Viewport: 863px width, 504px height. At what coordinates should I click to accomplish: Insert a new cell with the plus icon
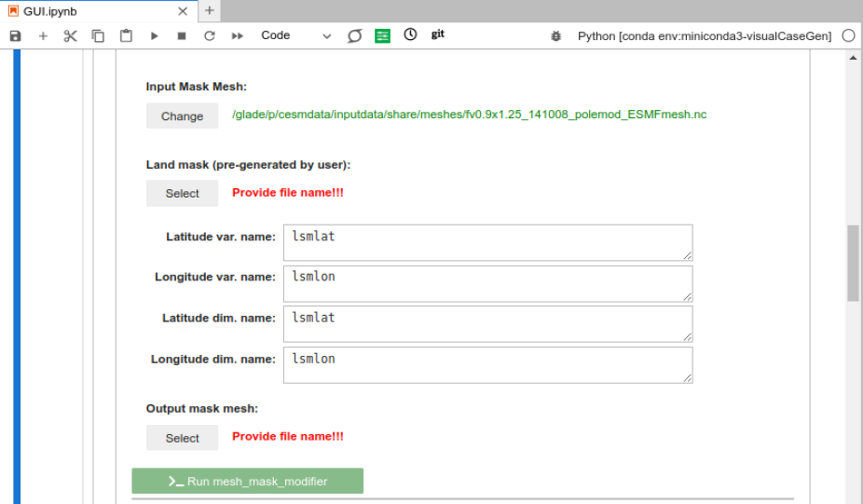(43, 35)
